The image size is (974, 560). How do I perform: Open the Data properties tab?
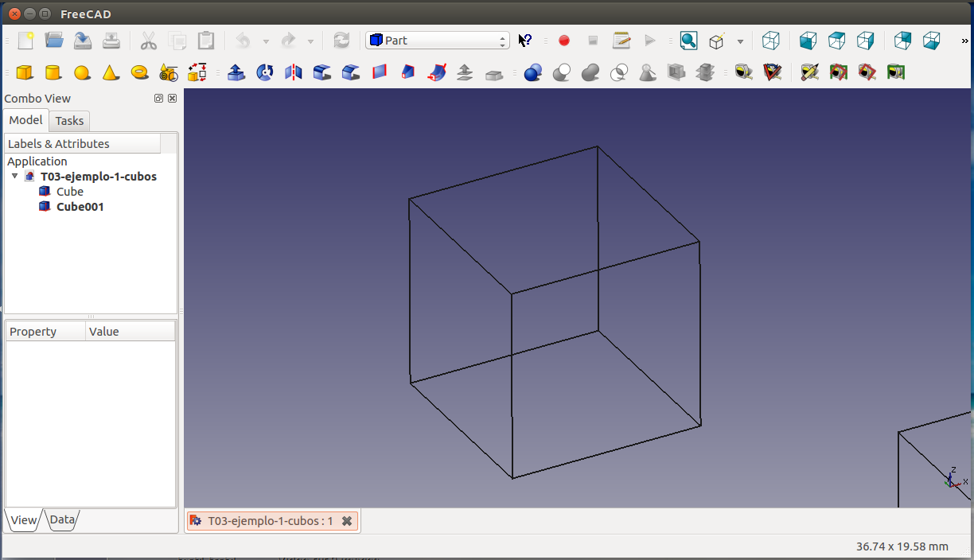pos(62,520)
